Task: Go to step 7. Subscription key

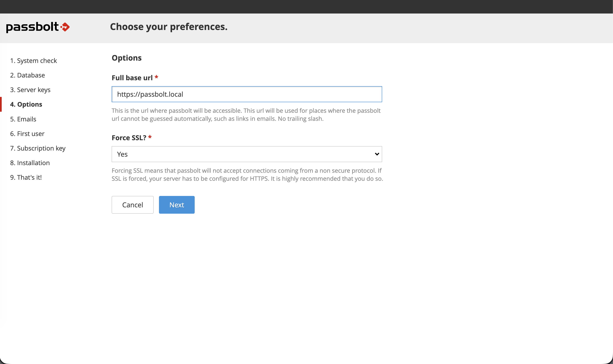Action: pyautogui.click(x=38, y=148)
